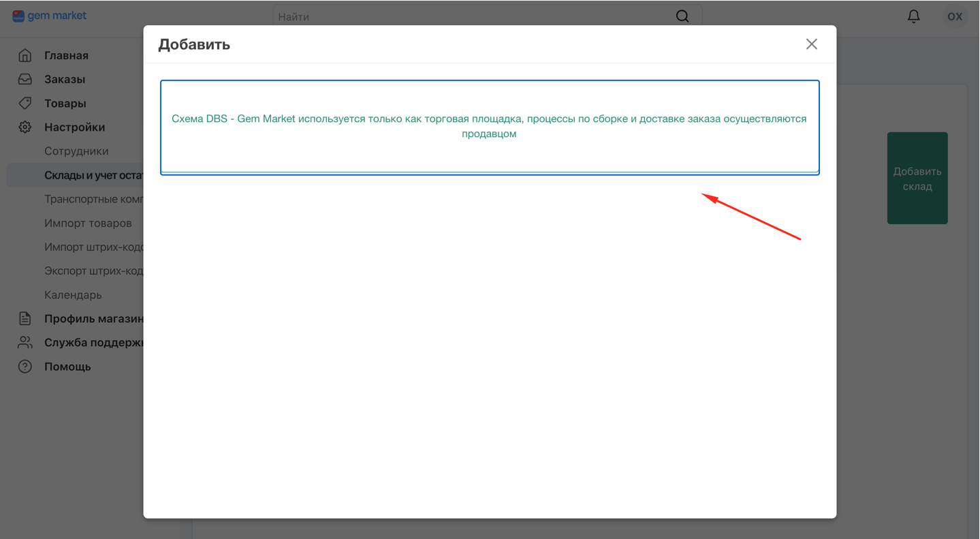Open Помощь section
Image resolution: width=980 pixels, height=539 pixels.
tap(67, 367)
